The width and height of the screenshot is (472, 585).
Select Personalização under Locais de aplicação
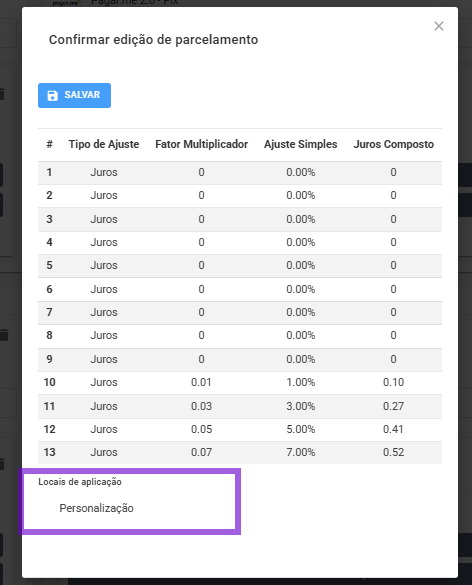[x=96, y=508]
